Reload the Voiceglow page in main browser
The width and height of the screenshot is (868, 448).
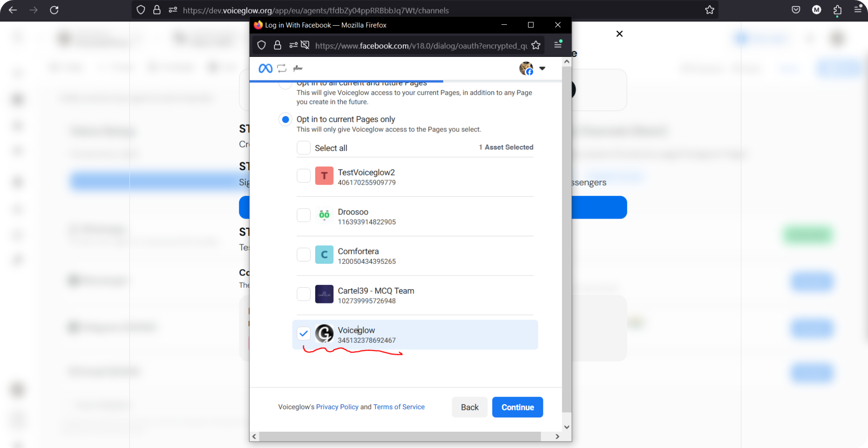click(54, 10)
